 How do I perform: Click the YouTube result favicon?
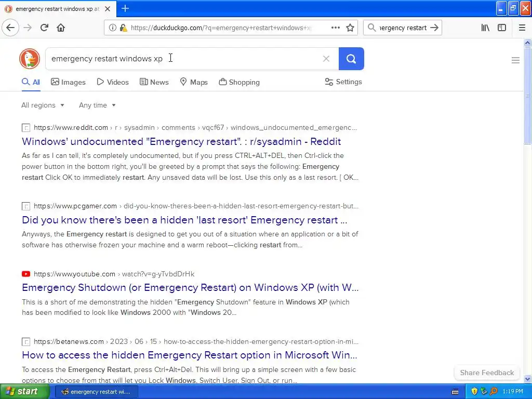pos(26,274)
